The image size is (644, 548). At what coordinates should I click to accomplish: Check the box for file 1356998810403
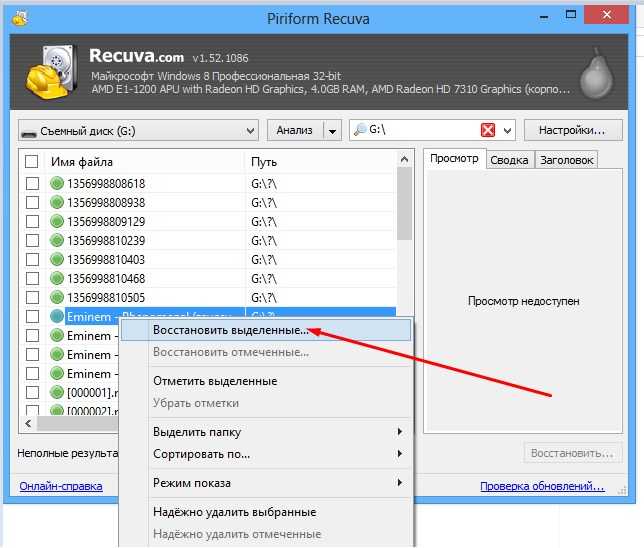tap(32, 259)
